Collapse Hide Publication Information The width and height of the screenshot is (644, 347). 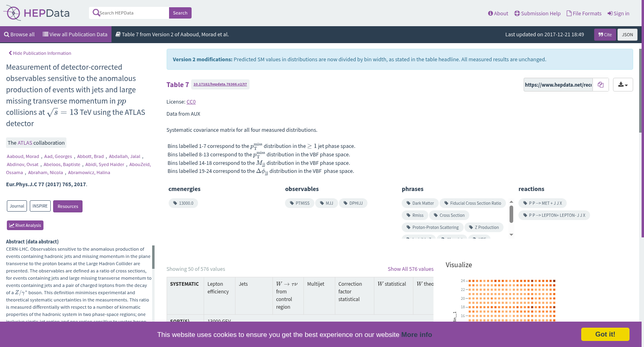tap(40, 53)
